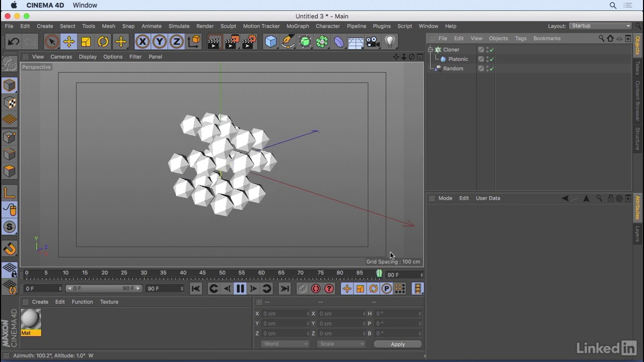The image size is (644, 362).
Task: Toggle X axis lock
Action: click(x=142, y=42)
